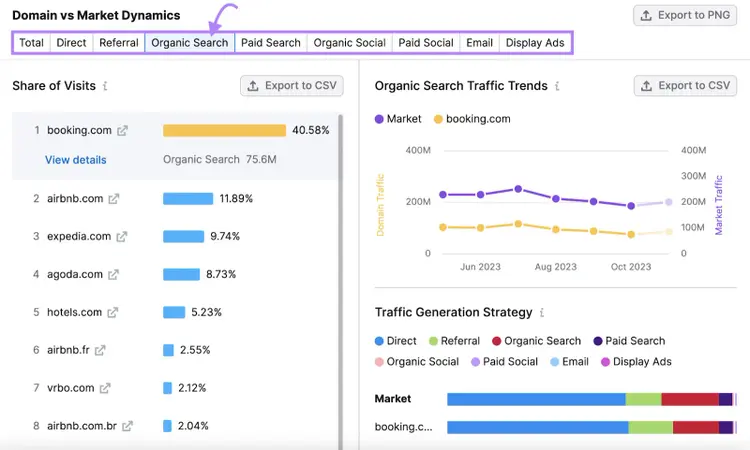The height and width of the screenshot is (450, 750).
Task: Click info icon beside Organic Search Traffic Trends
Action: pyautogui.click(x=557, y=86)
